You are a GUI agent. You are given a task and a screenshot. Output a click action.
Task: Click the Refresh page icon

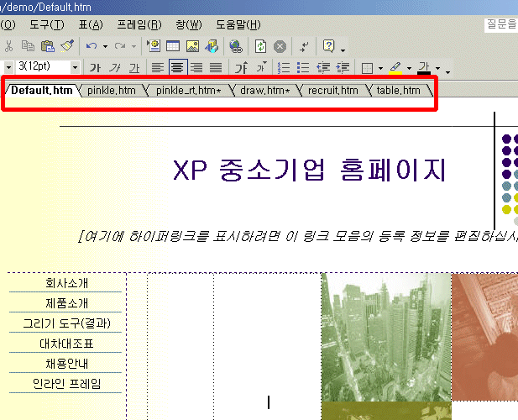tap(261, 46)
